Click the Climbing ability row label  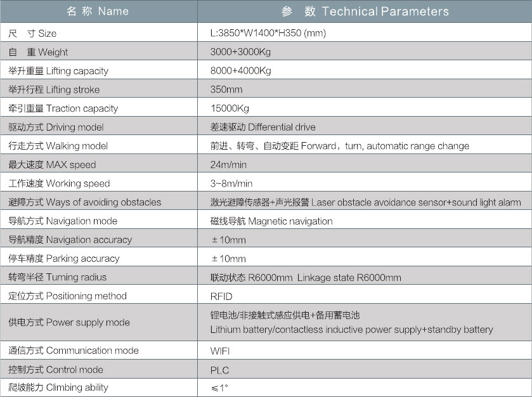point(58,387)
